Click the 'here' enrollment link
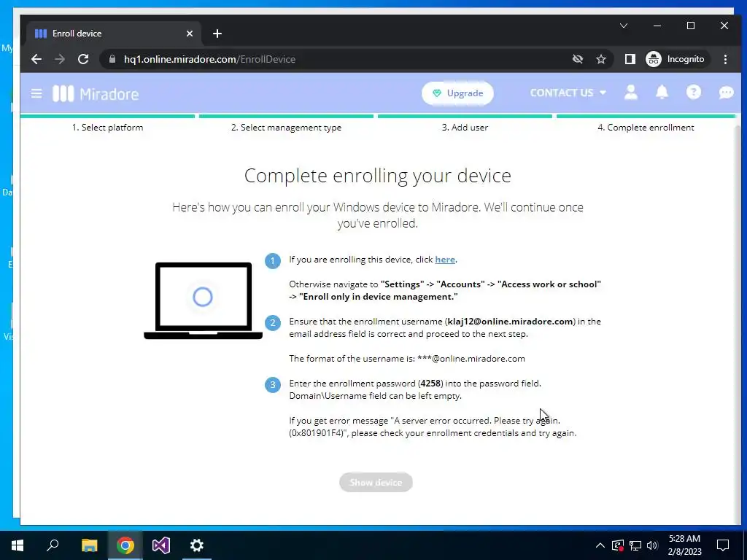 tap(445, 260)
